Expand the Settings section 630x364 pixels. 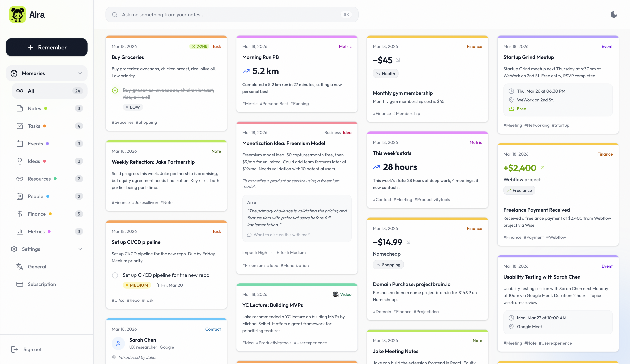(80, 249)
